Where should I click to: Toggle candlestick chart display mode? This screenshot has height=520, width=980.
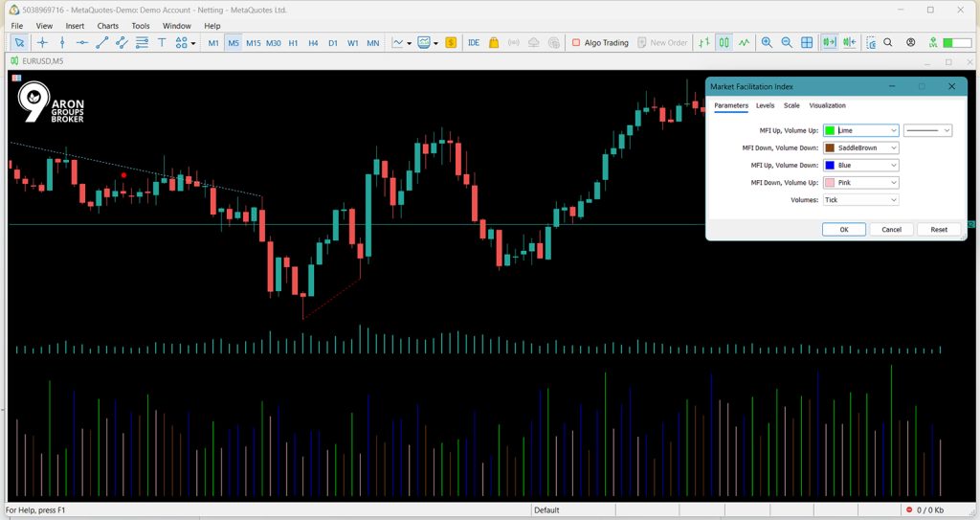point(724,42)
